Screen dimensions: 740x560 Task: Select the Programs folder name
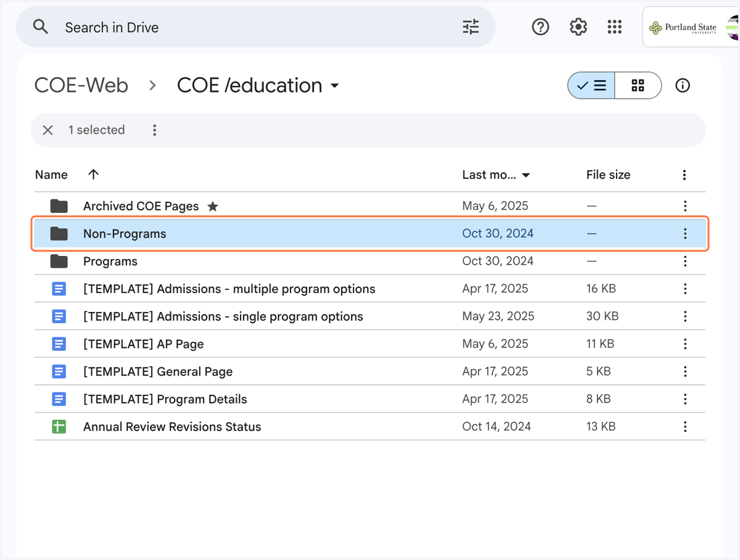click(110, 261)
